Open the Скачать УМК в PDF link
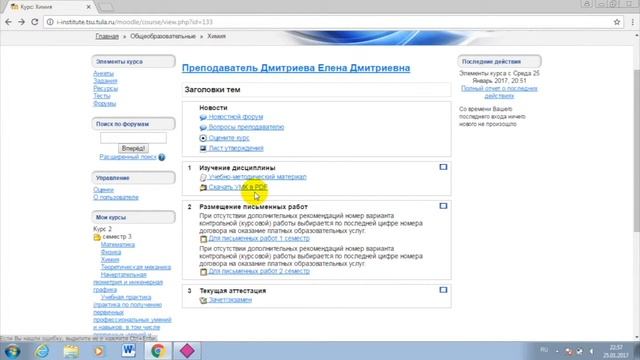The width and height of the screenshot is (640, 360). (x=238, y=187)
